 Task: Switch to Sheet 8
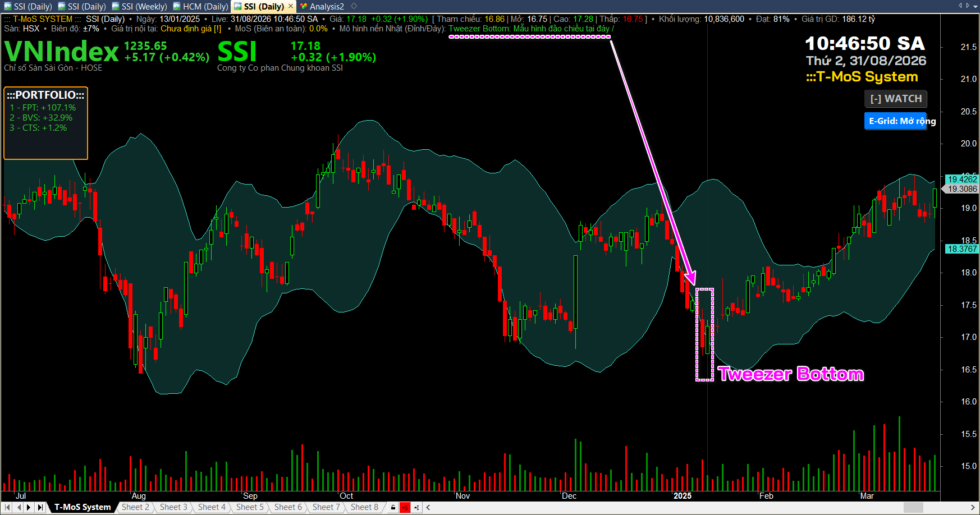364,507
